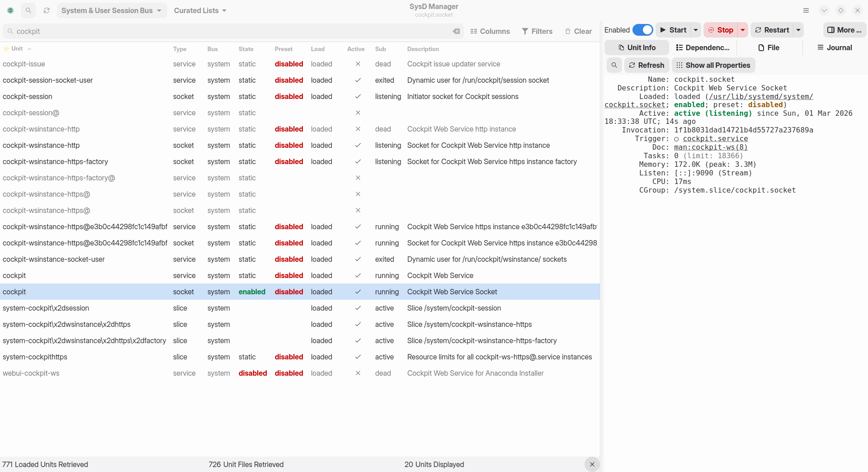Screen dimensions: 868x472
Task: Close the status bar with the X icon
Action: (x=592, y=464)
